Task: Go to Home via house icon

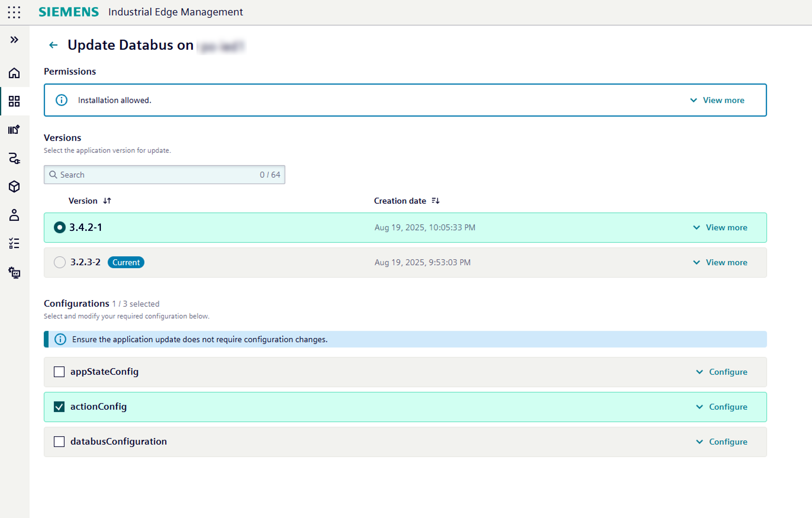Action: point(14,73)
